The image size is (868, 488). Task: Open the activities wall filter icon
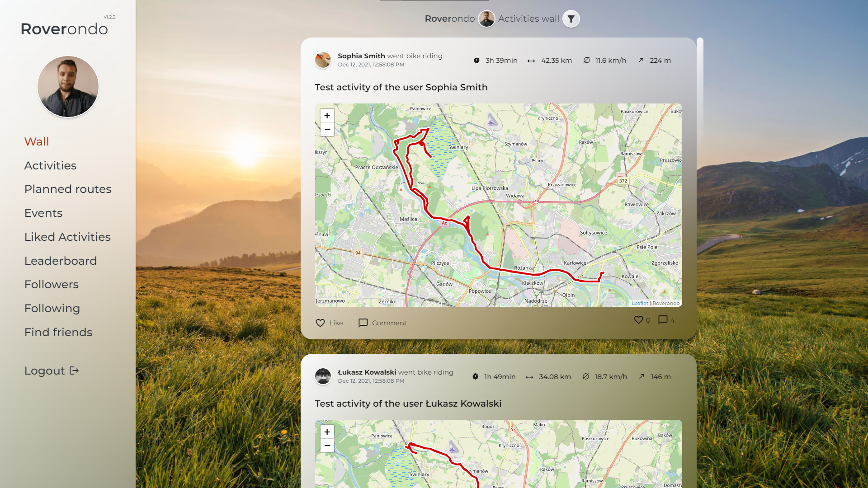click(571, 19)
